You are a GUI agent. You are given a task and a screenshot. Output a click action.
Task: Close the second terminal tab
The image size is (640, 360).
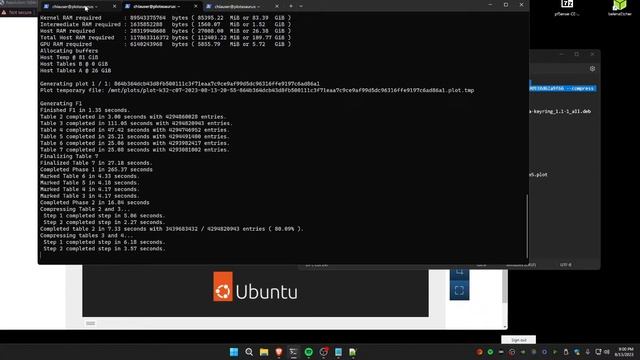(196, 7)
